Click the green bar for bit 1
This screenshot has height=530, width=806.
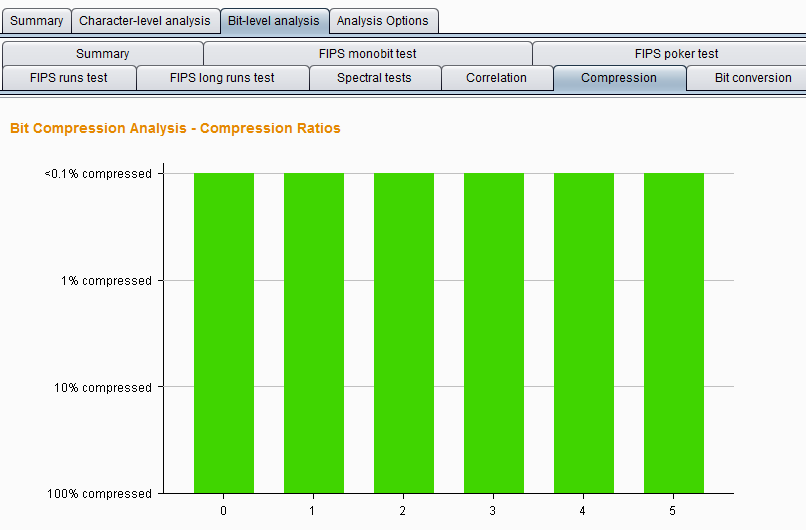point(314,333)
